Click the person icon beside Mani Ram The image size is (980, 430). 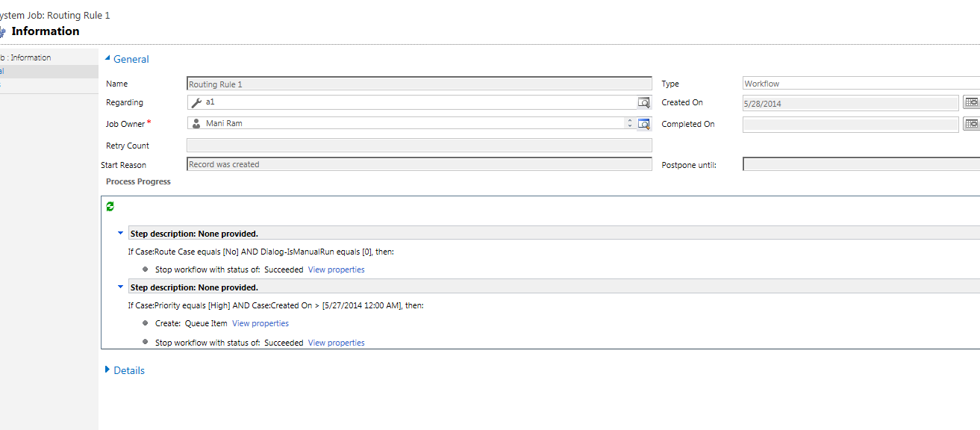(196, 123)
